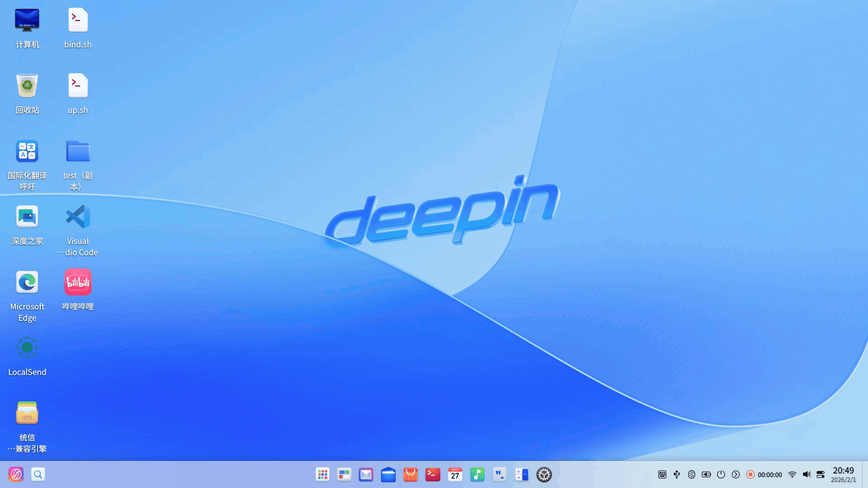Open the Calendar showing 27 in the dock
The width and height of the screenshot is (868, 488).
coord(455,474)
